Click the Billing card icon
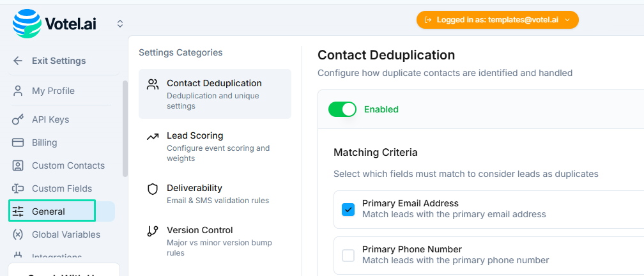This screenshot has width=644, height=276. tap(18, 142)
